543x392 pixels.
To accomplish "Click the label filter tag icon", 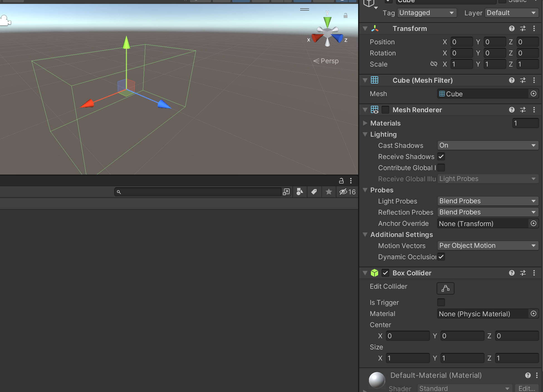I will click(314, 192).
